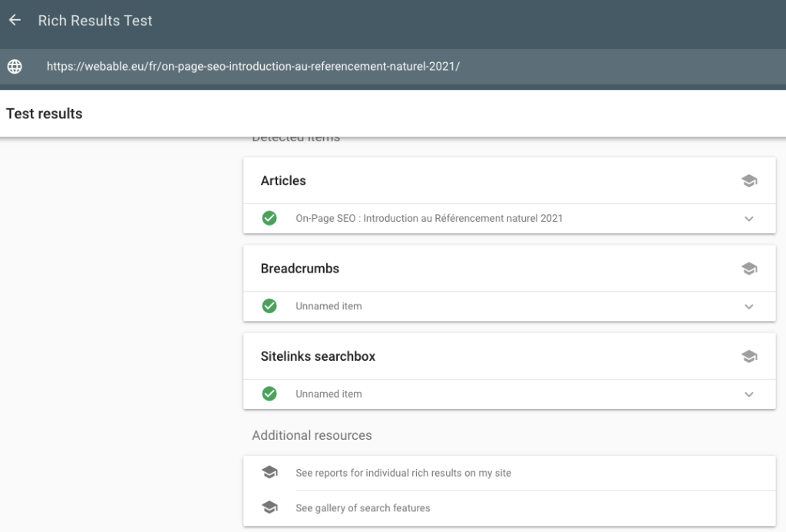Select the tested webable.eu URL text
Viewport: 786px width, 532px height.
(253, 66)
